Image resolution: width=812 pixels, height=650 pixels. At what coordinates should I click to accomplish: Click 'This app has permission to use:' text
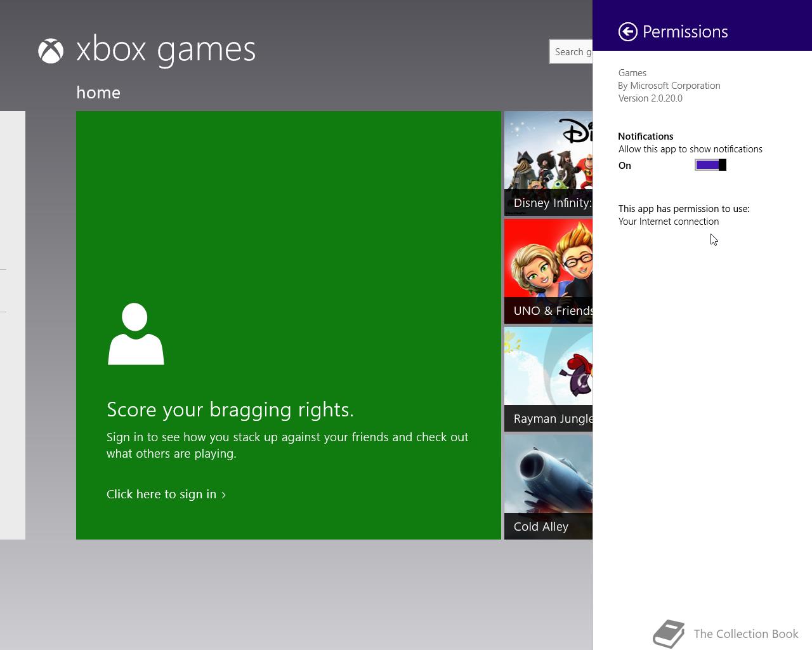[x=684, y=209]
